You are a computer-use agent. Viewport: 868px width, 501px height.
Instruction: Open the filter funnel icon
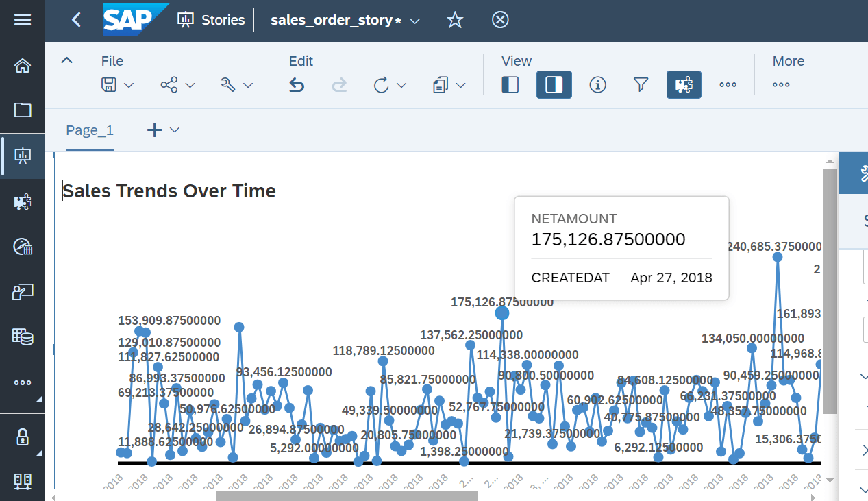640,84
